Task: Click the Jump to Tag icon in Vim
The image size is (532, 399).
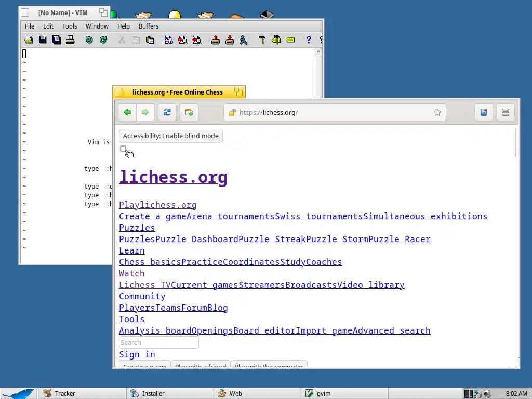Action: click(x=290, y=40)
